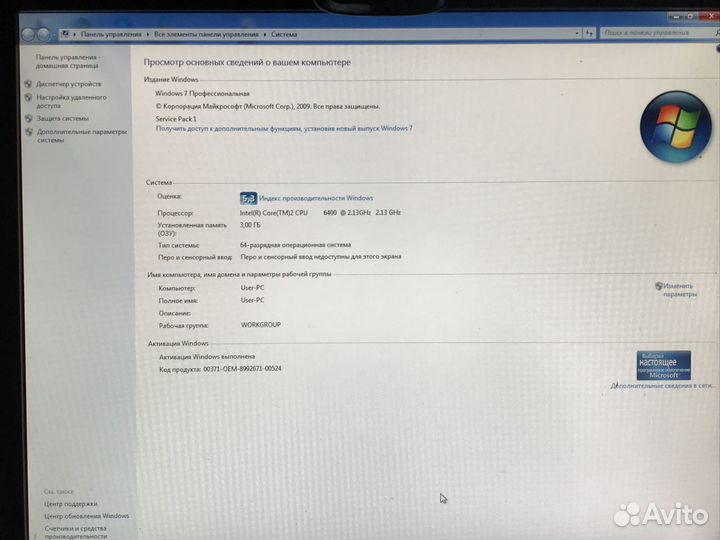
Task: Click installed memory value '3,00 ГБ'
Action: (250, 225)
